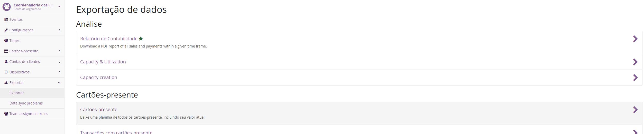Viewport: 644px width, 134px height.
Task: Open the Cartões-presente spreadsheet export row
Action: point(99,110)
